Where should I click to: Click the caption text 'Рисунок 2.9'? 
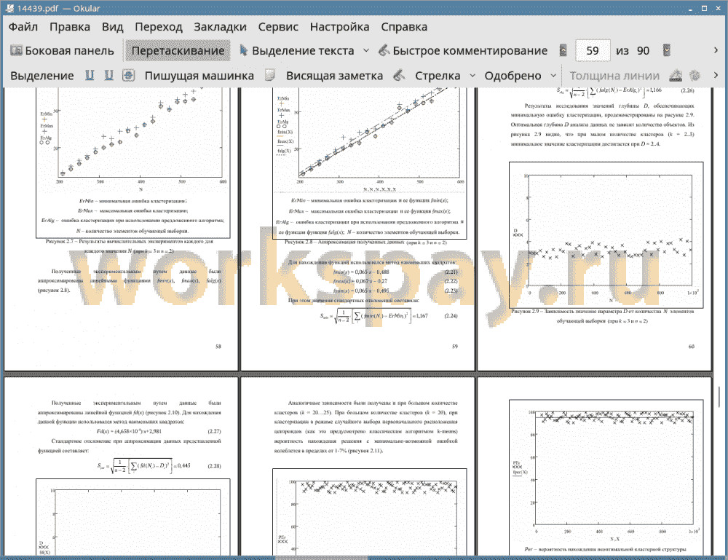coord(526,312)
